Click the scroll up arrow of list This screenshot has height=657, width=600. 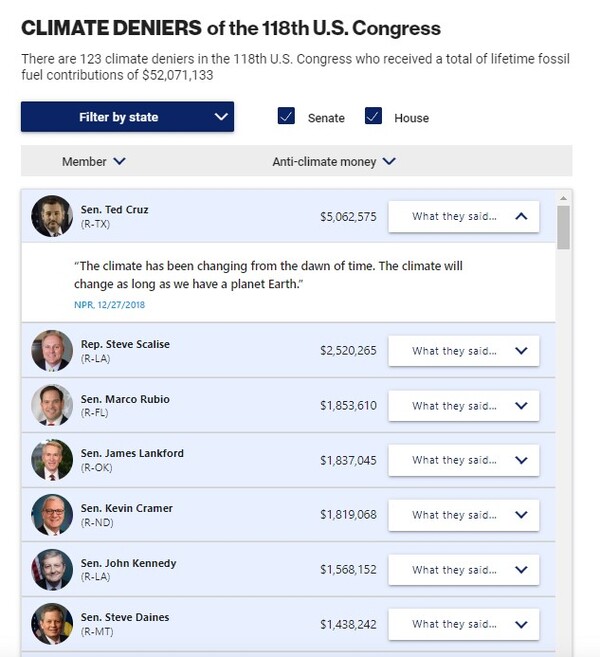[564, 198]
